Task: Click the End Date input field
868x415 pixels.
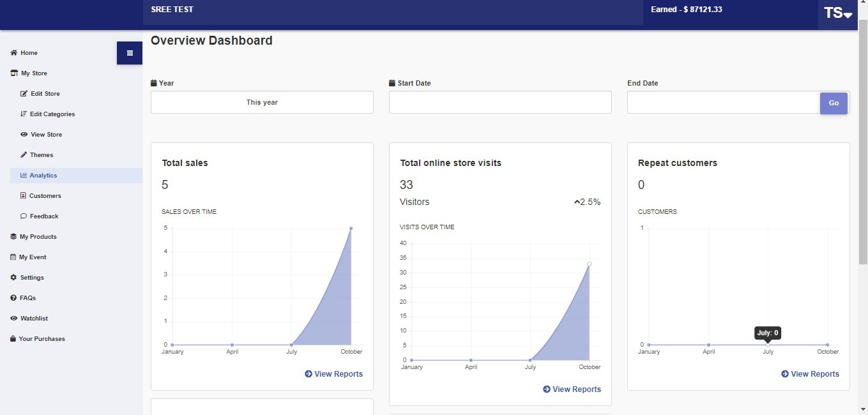Action: tap(723, 102)
